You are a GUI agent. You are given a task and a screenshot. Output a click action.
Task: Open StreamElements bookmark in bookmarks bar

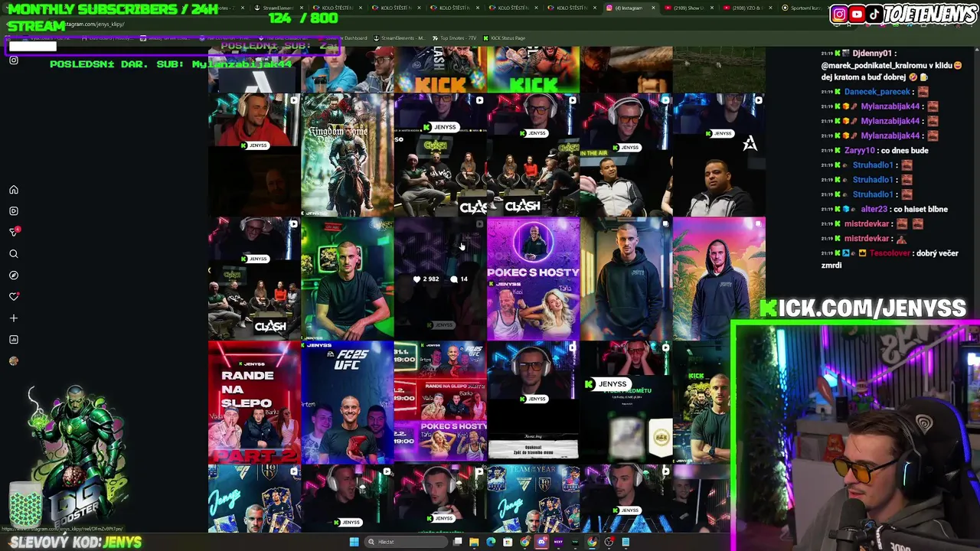coord(400,38)
